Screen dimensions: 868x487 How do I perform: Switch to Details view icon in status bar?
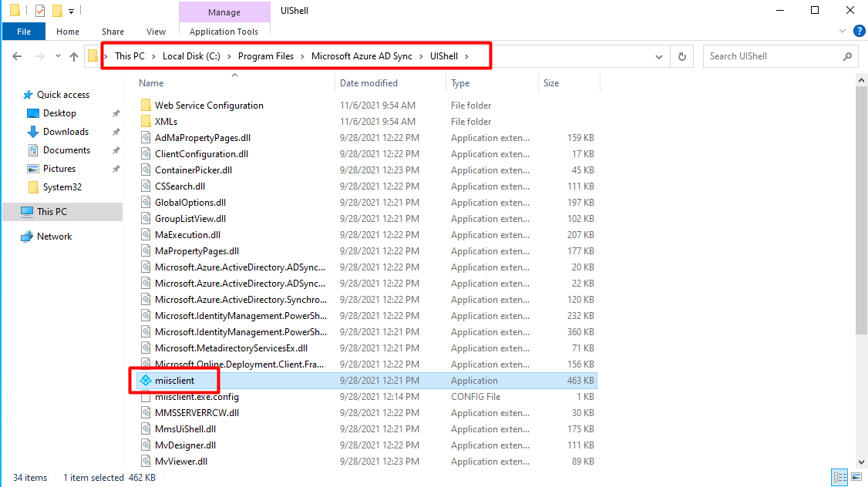tap(839, 477)
